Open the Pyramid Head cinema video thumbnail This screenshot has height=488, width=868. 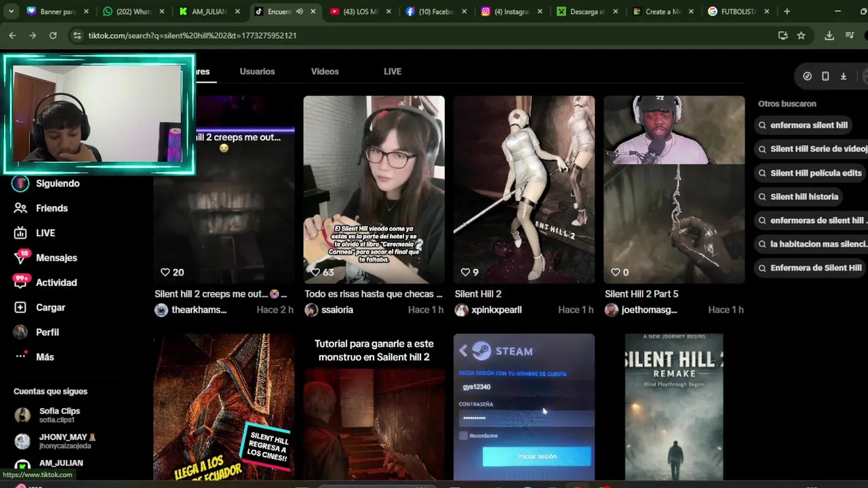pyautogui.click(x=224, y=407)
